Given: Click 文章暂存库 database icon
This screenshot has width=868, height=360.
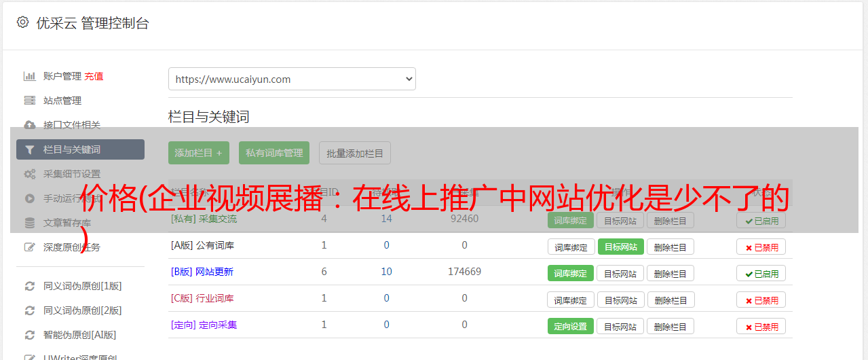Looking at the screenshot, I should pyautogui.click(x=30, y=223).
